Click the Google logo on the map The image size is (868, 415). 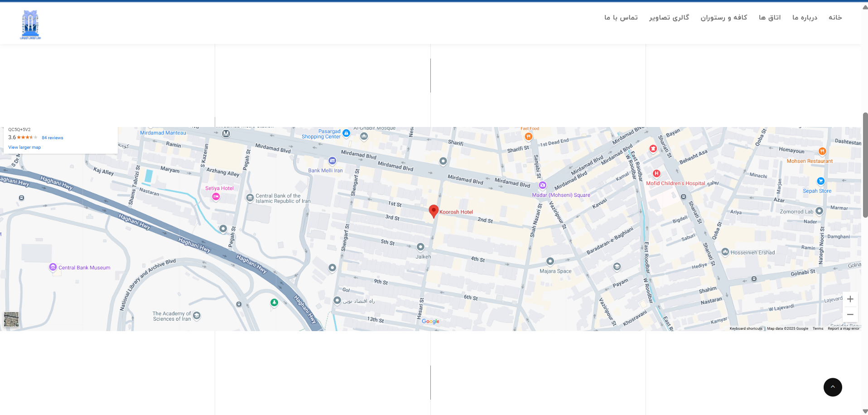tap(430, 322)
